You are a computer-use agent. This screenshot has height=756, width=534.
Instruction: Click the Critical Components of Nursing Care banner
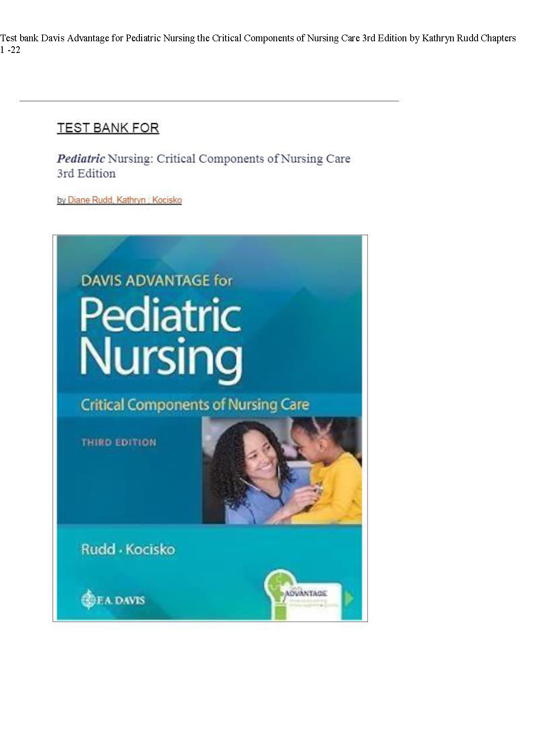tap(195, 405)
